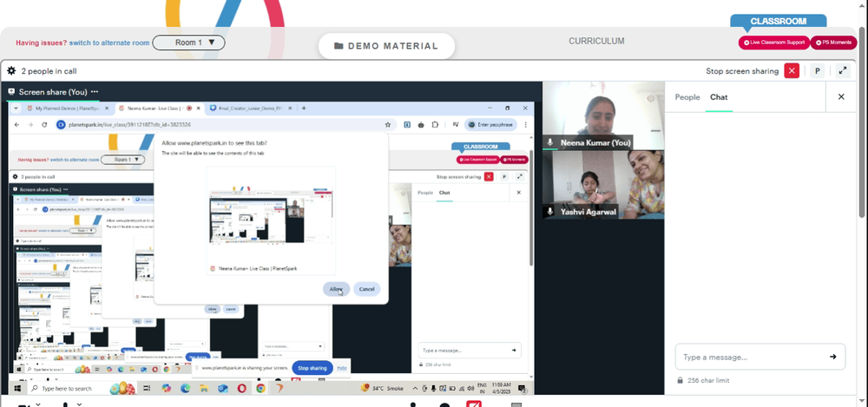The height and width of the screenshot is (407, 868).
Task: Click largest Allow button in shared dialog
Action: 336,289
